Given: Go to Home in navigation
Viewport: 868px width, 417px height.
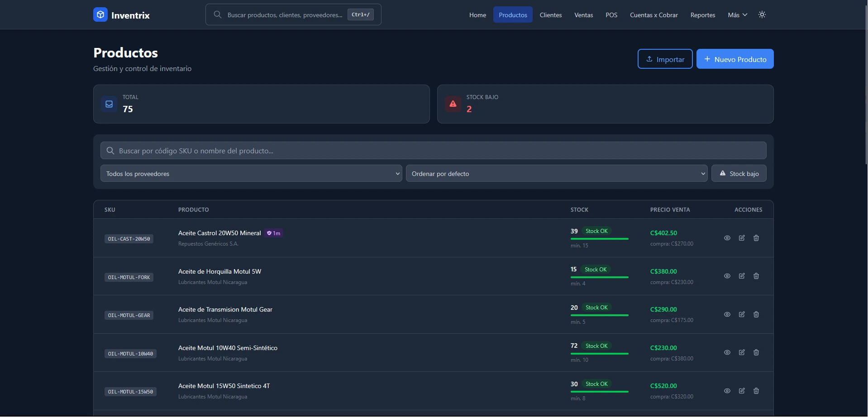Looking at the screenshot, I should click(x=477, y=15).
